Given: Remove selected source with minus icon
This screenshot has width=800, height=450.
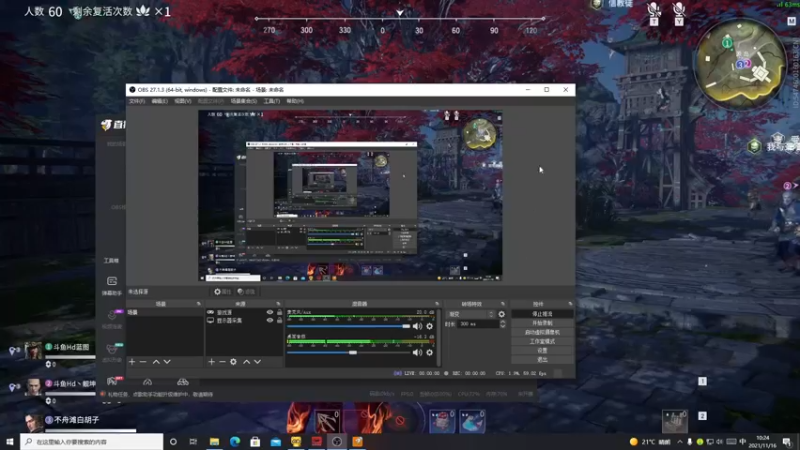Looking at the screenshot, I should (222, 362).
